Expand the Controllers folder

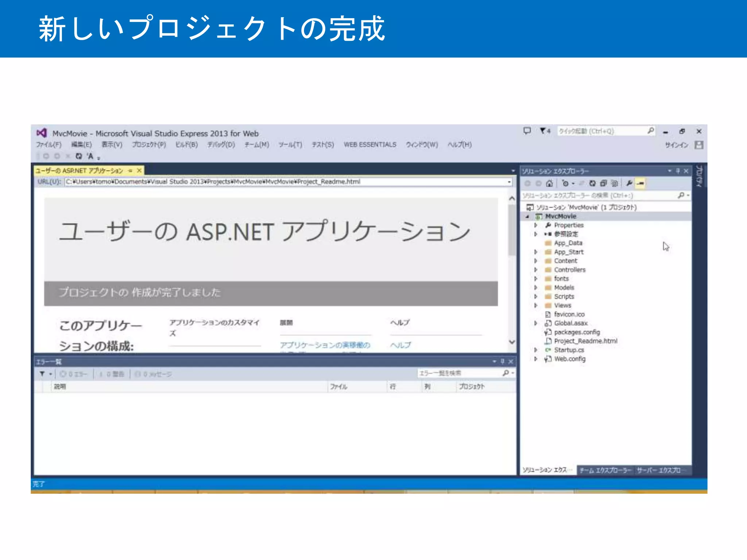tap(536, 270)
